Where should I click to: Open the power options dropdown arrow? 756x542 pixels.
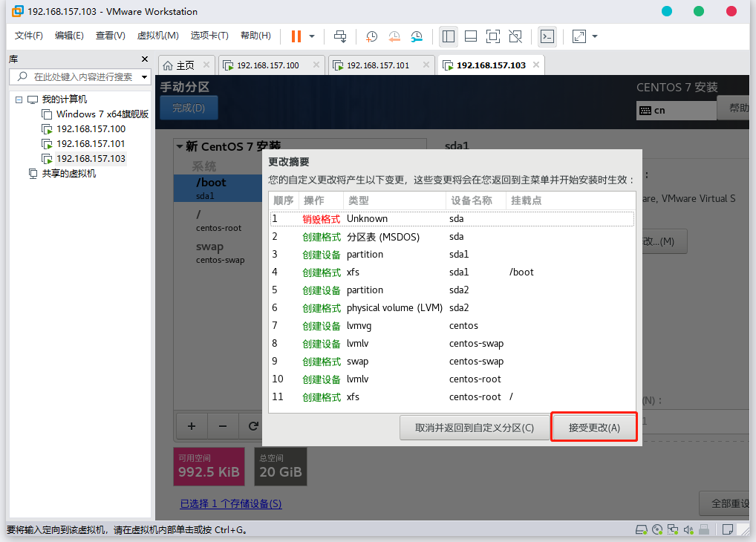pyautogui.click(x=312, y=36)
